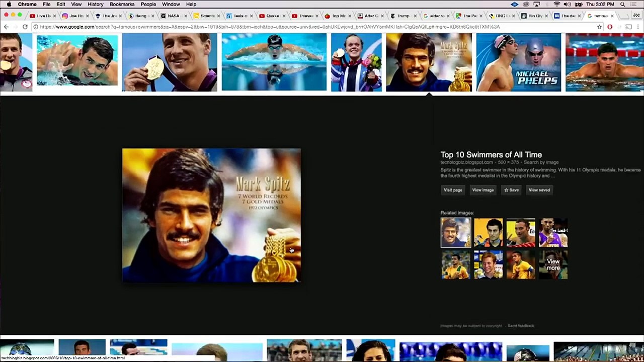Open 'Top 10 Swimmers of All Time' title link

tap(491, 155)
